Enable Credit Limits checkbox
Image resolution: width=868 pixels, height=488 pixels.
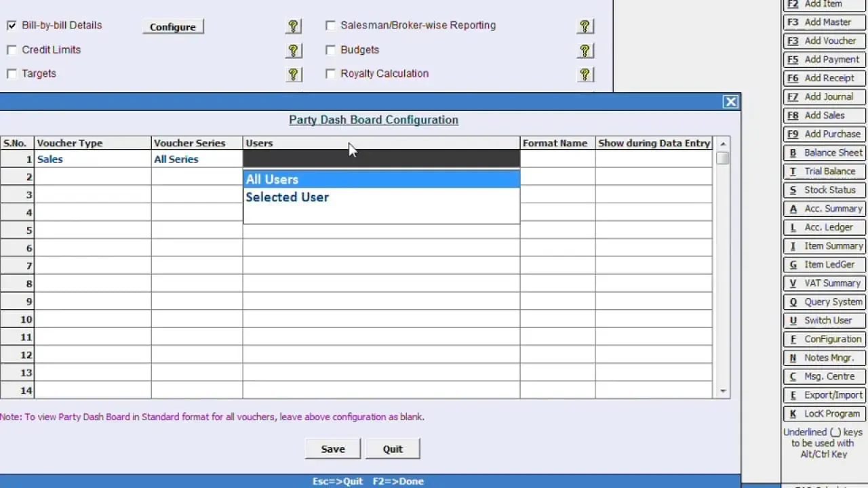[12, 50]
